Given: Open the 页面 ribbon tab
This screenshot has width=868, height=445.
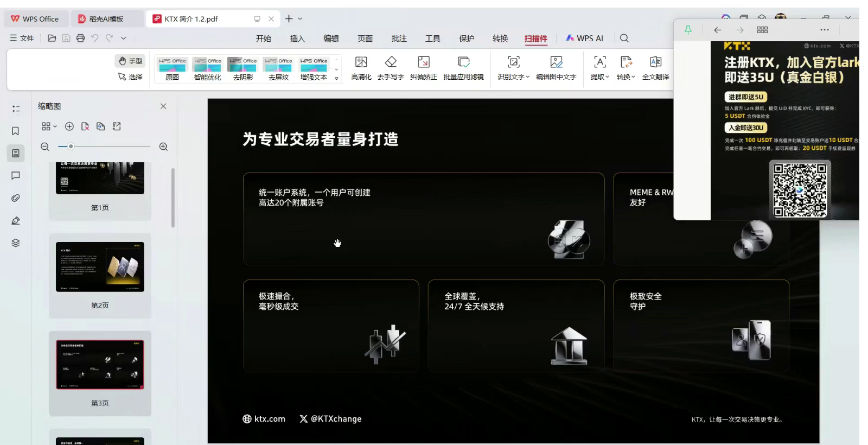Looking at the screenshot, I should (x=365, y=39).
